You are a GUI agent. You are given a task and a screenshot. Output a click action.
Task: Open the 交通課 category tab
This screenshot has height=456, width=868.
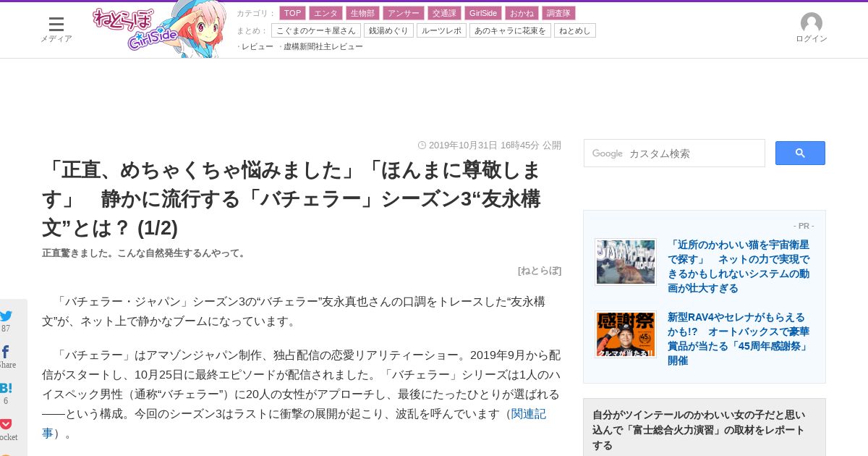[x=444, y=13]
